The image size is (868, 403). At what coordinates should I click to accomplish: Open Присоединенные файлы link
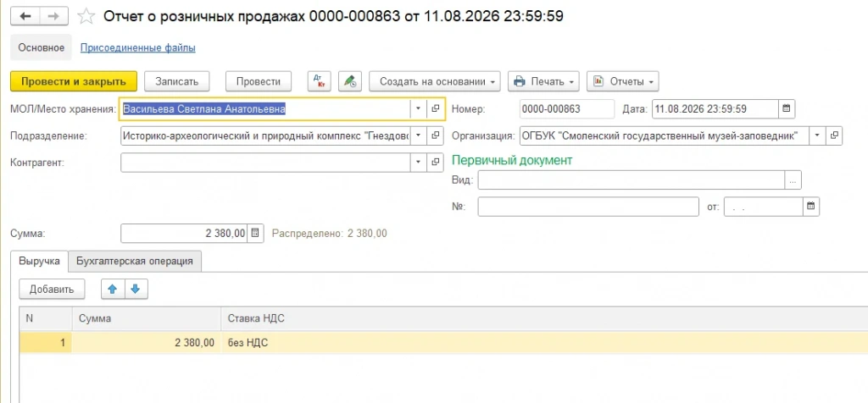coord(138,47)
